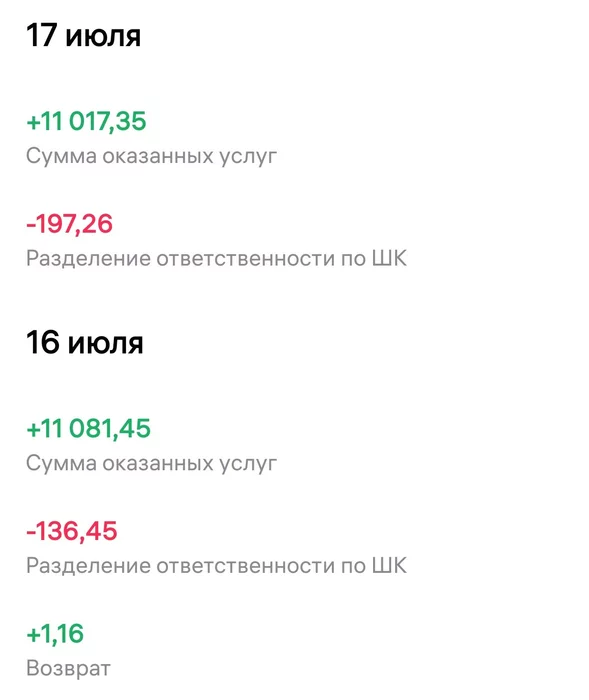
Task: Open the -136,45 deduction amount
Action: (x=72, y=531)
